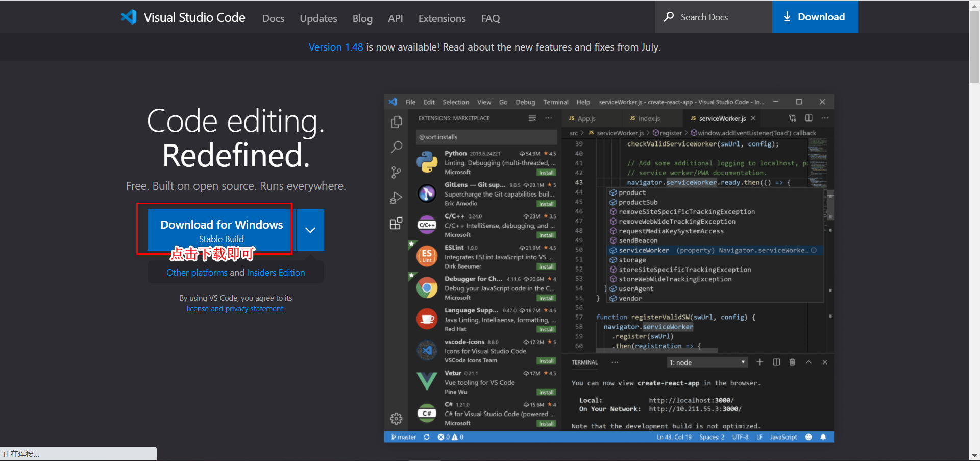This screenshot has width=980, height=461.
Task: Open the Selection menu in VS Code window
Action: point(456,102)
